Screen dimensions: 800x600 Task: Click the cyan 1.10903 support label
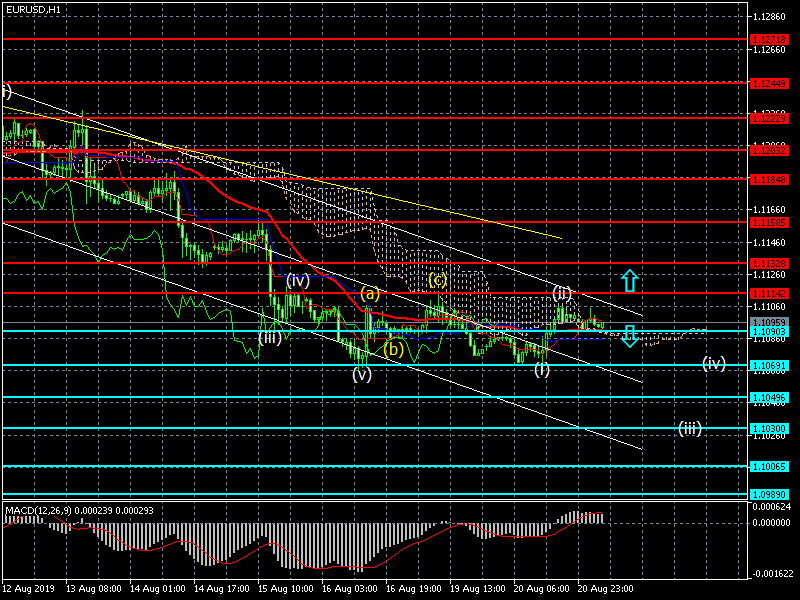(769, 332)
